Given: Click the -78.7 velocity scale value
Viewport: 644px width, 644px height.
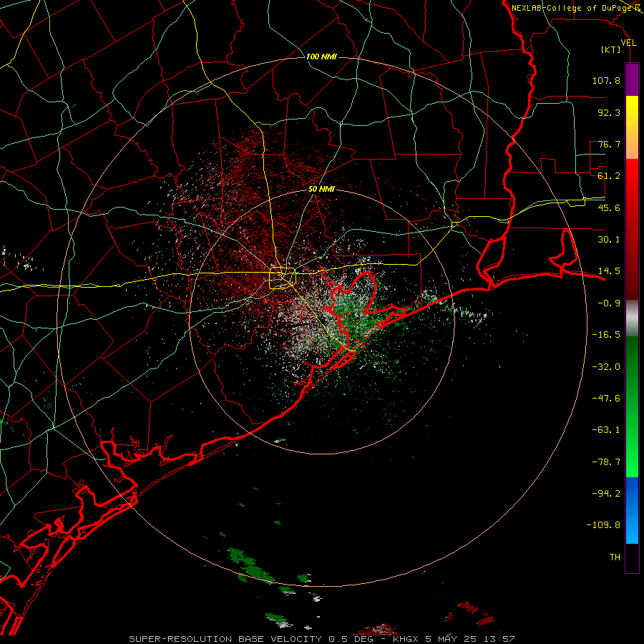Looking at the screenshot, I should pyautogui.click(x=606, y=462).
